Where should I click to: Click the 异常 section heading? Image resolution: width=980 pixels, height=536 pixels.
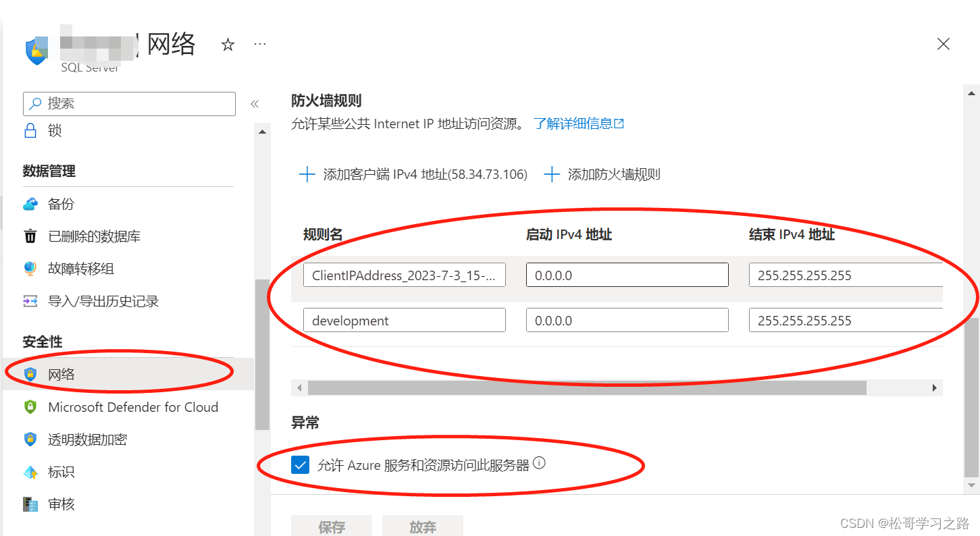click(305, 423)
